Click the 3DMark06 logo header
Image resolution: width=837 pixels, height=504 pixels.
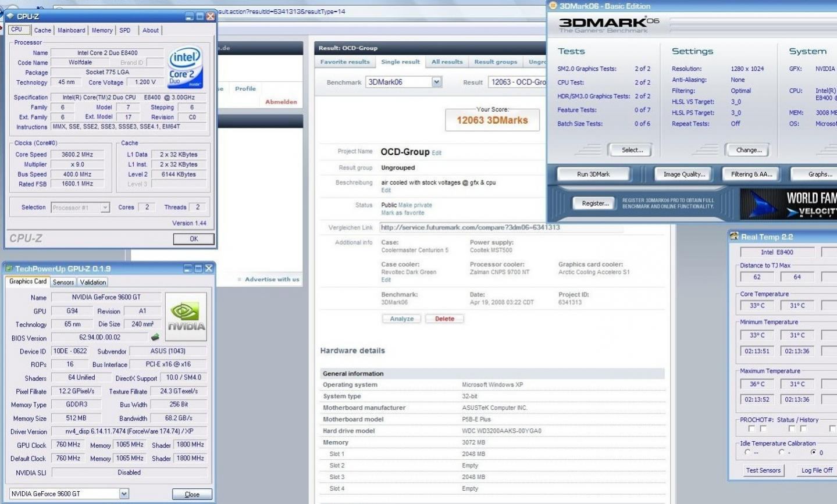tap(608, 24)
